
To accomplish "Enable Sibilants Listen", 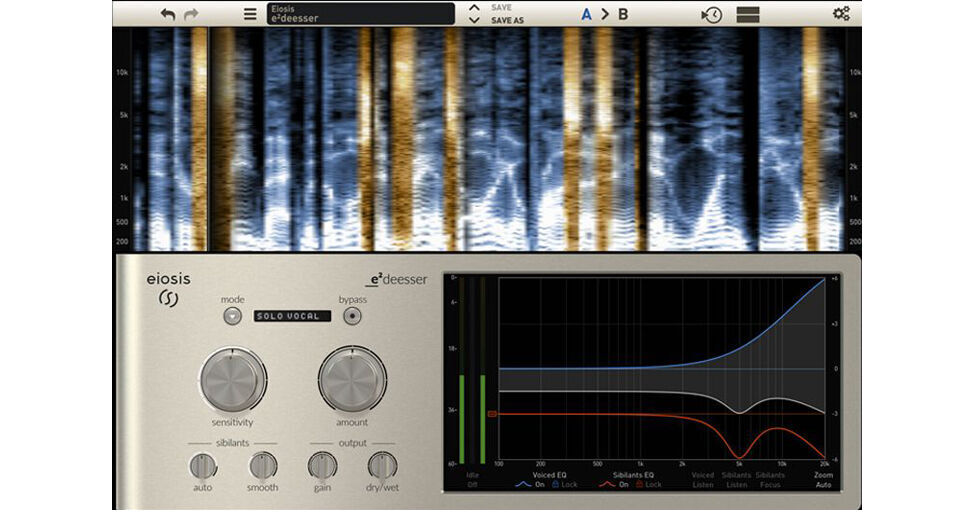I will tap(736, 480).
